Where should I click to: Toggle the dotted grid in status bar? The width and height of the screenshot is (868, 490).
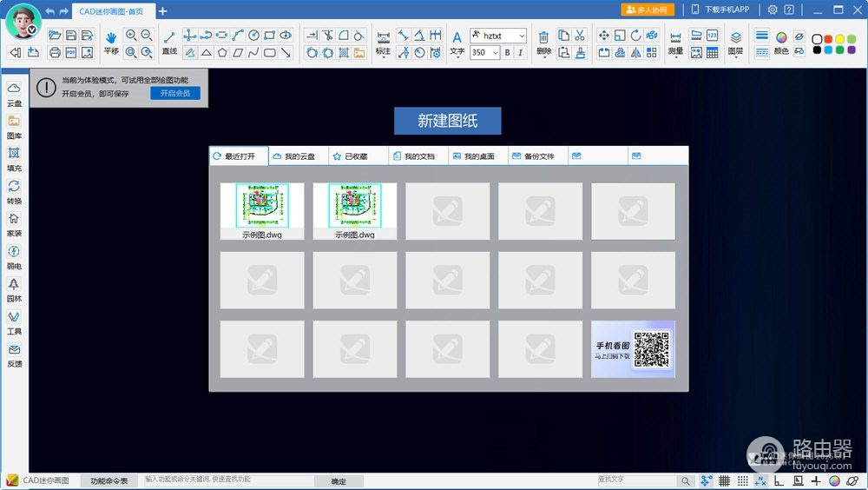[x=742, y=481]
